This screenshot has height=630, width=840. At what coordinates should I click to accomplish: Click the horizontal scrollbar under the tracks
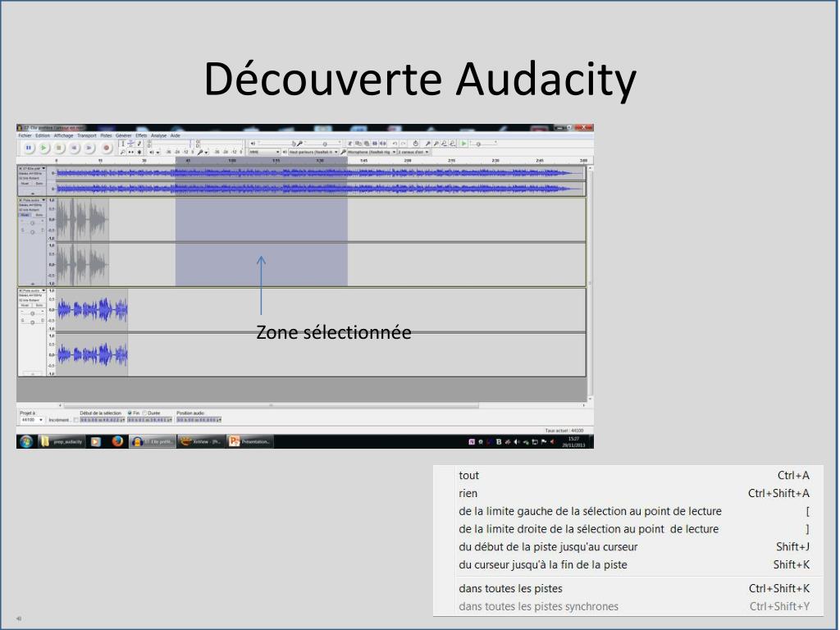point(271,405)
